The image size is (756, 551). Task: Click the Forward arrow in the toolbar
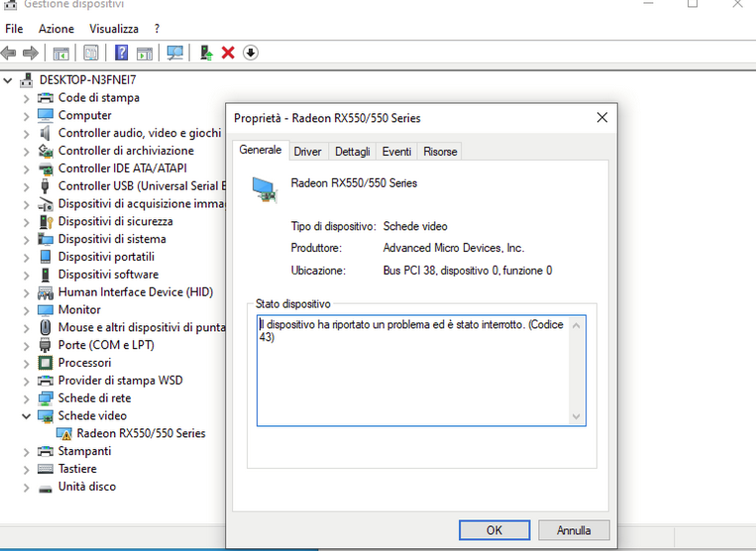coord(31,53)
